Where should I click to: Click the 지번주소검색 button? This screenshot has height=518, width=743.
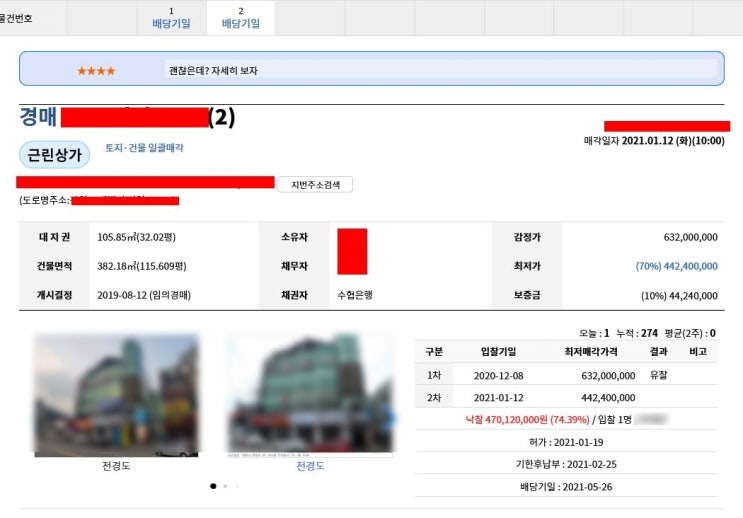(315, 185)
